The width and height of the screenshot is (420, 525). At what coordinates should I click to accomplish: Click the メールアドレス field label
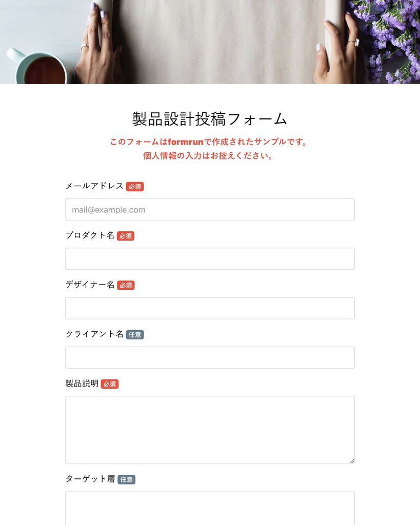pyautogui.click(x=94, y=186)
